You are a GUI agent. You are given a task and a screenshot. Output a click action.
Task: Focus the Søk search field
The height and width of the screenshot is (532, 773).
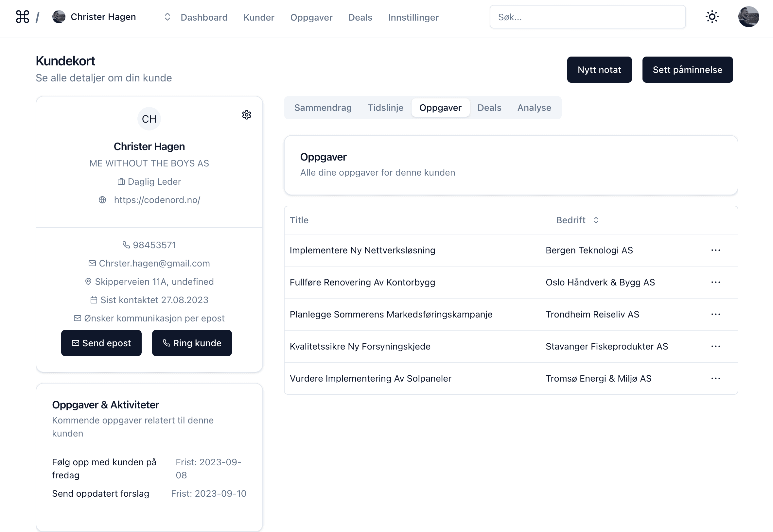(x=587, y=17)
